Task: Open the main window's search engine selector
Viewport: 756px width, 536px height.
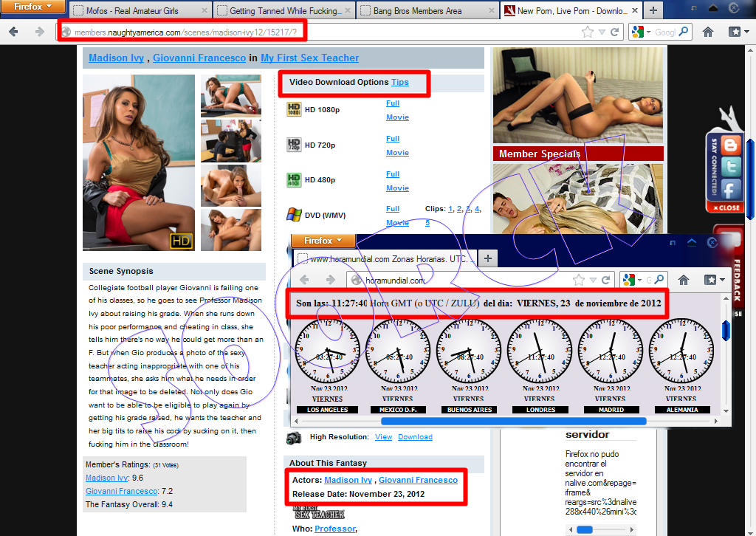Action: click(x=642, y=32)
